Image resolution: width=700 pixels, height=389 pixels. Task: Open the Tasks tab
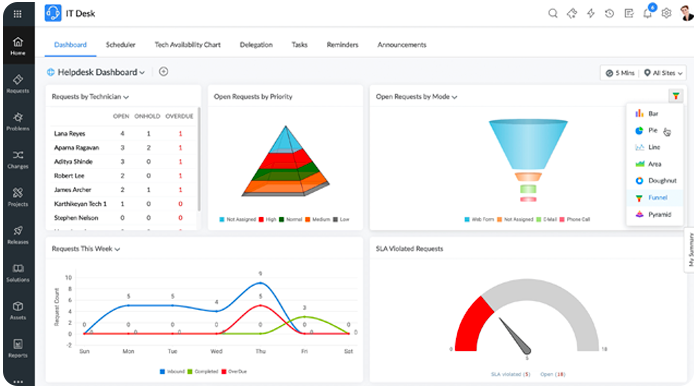tap(300, 45)
